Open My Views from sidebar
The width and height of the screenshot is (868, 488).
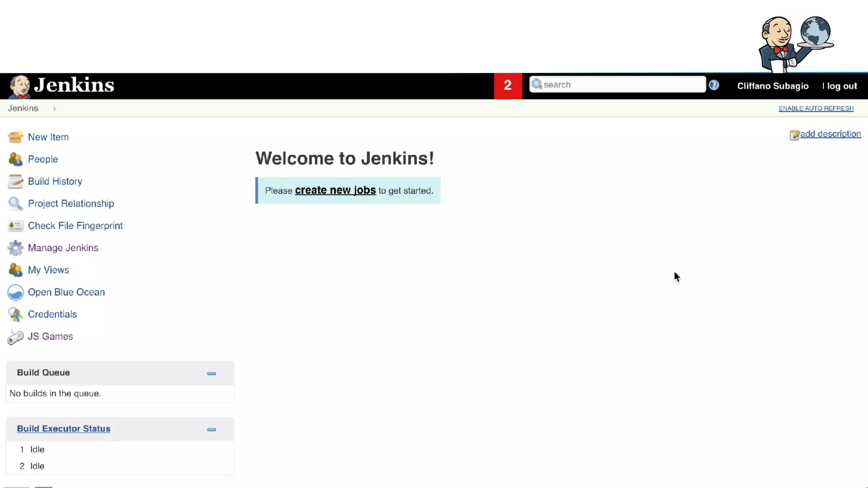[x=48, y=270]
